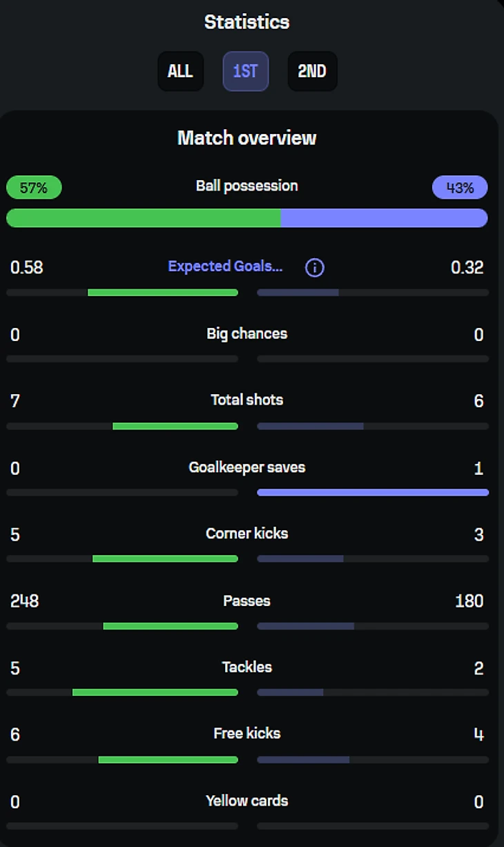The height and width of the screenshot is (847, 504).
Task: Click the Expected Goals info icon
Action: (x=314, y=267)
